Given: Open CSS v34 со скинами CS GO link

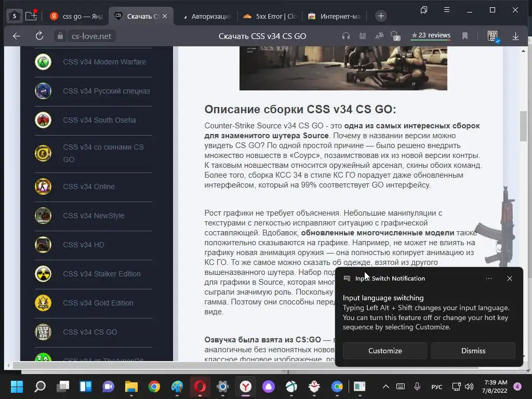Looking at the screenshot, I should pos(103,153).
